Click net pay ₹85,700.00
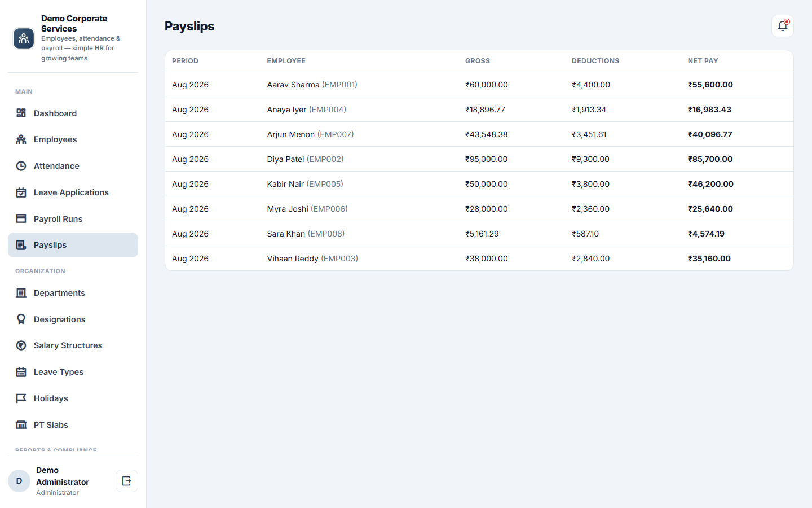This screenshot has width=812, height=508. pyautogui.click(x=710, y=159)
